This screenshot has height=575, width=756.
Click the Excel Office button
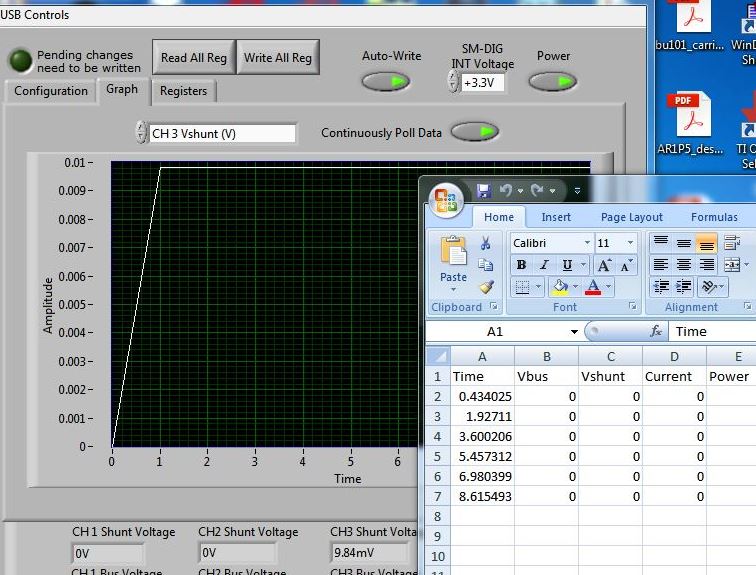point(446,200)
